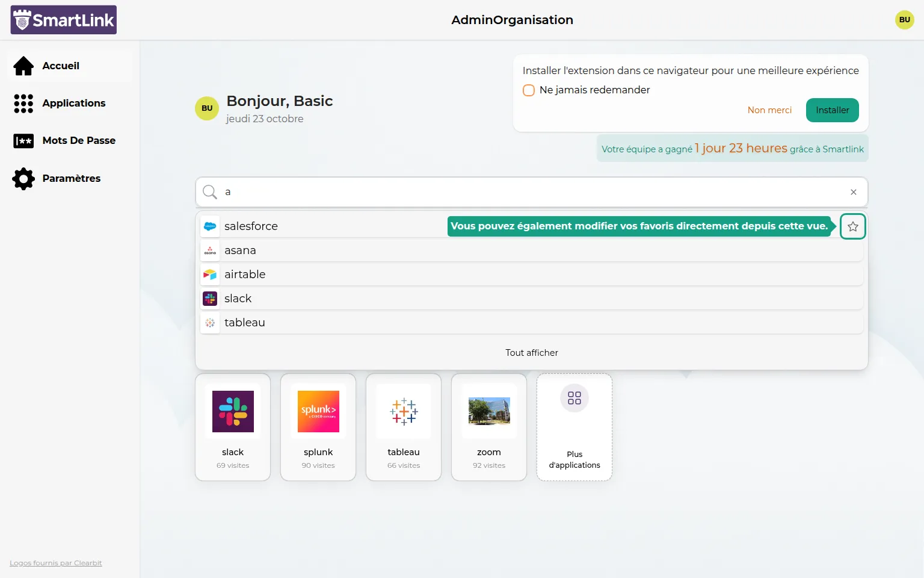Open the BU user avatar menu

[904, 20]
